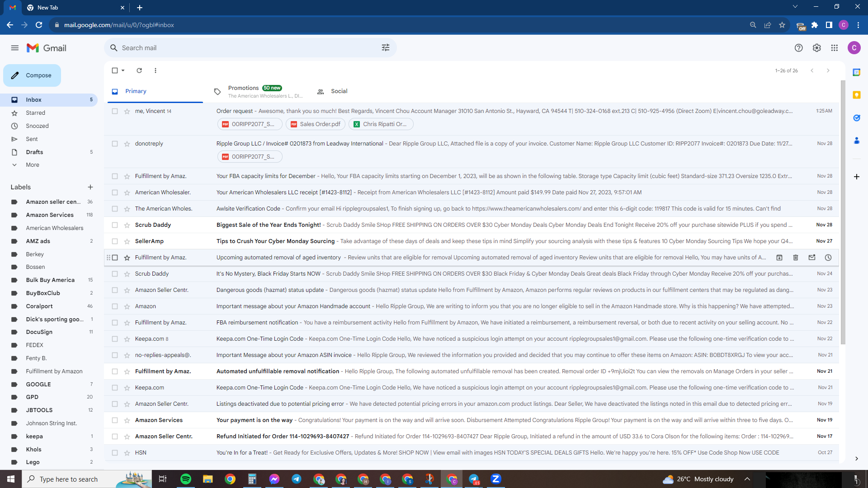The width and height of the screenshot is (868, 488).
Task: Open the Google account avatar menu
Action: 854,48
